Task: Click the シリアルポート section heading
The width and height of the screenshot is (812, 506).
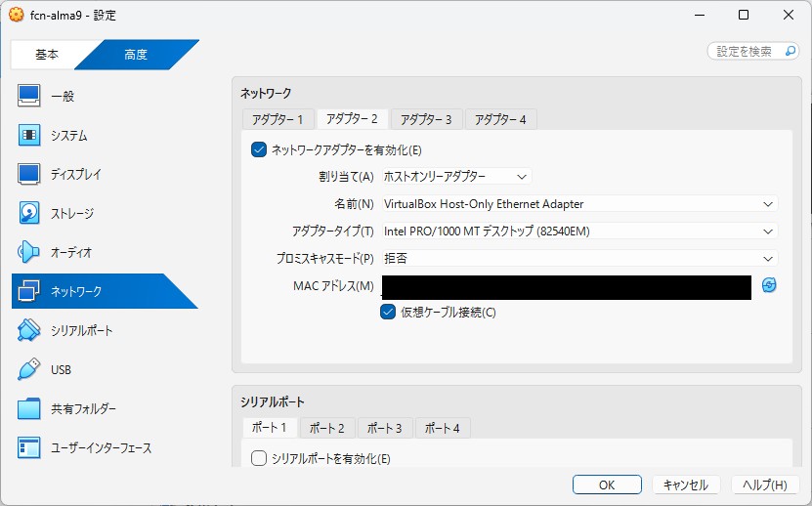Action: (x=273, y=401)
